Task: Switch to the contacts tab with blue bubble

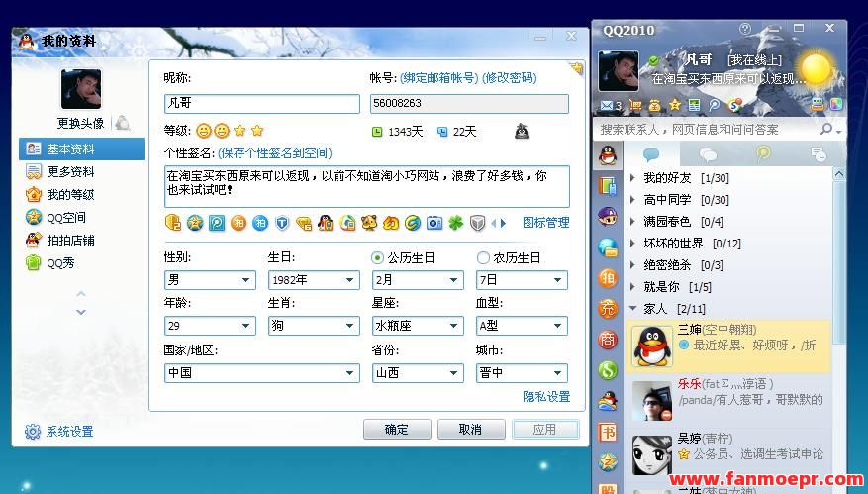Action: click(651, 154)
